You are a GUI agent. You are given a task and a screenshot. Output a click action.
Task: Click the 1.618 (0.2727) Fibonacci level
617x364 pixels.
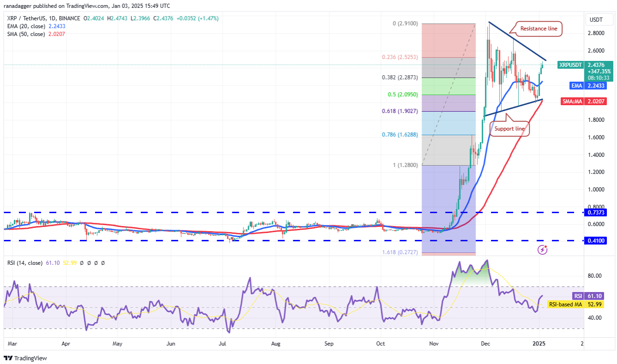(x=400, y=253)
